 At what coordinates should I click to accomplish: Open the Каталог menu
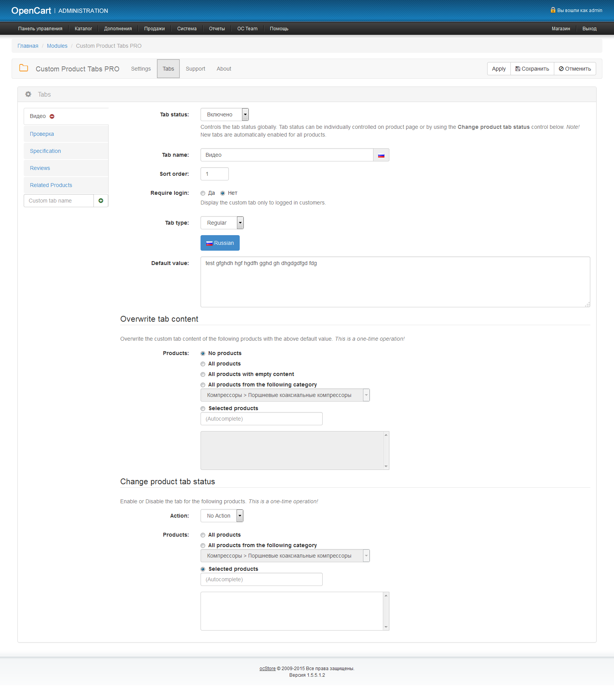point(83,29)
